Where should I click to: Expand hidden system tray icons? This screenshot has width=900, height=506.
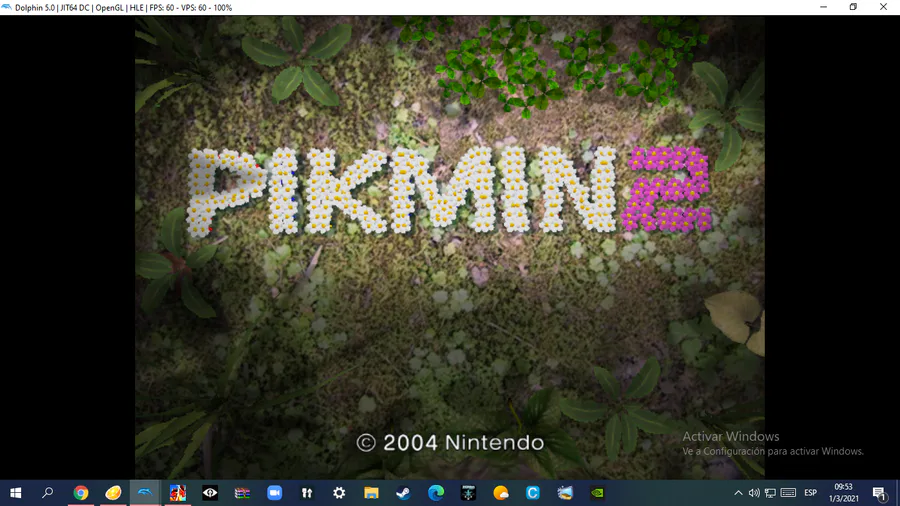(738, 493)
